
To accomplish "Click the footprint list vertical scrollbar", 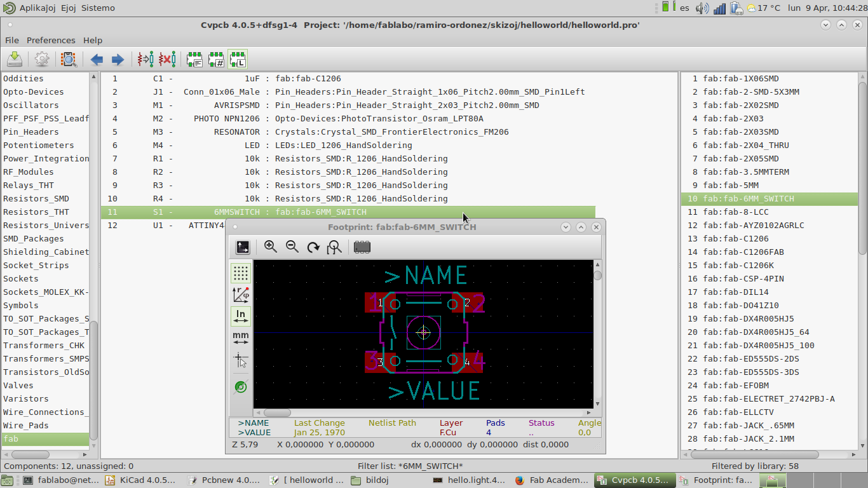I will click(863, 169).
